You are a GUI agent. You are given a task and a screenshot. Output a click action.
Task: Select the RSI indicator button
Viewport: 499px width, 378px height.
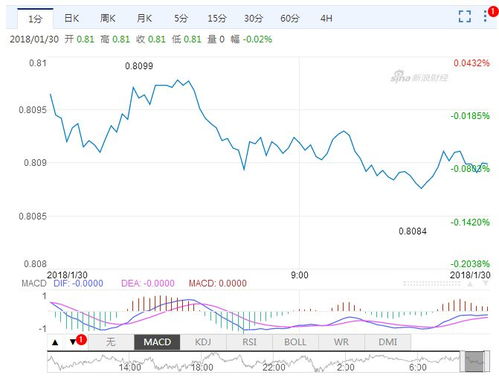[x=249, y=342]
